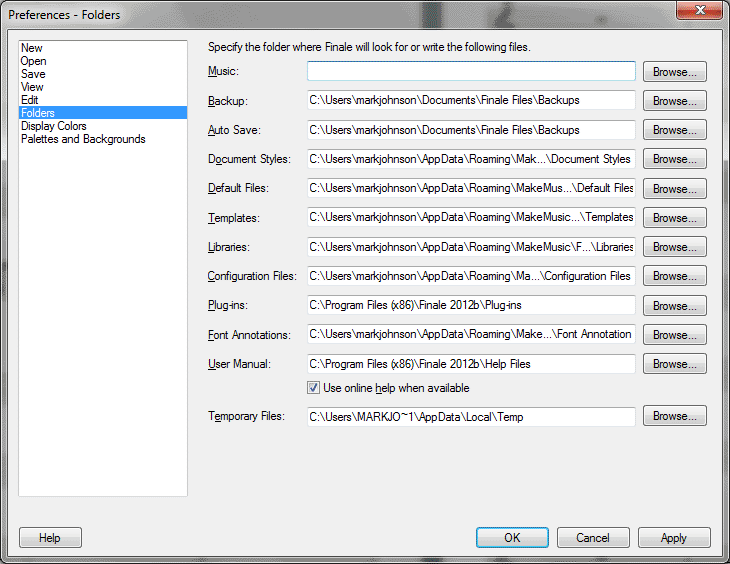Viewport: 730px width, 564px height.
Task: Click into the empty Music folder field
Action: [x=471, y=71]
